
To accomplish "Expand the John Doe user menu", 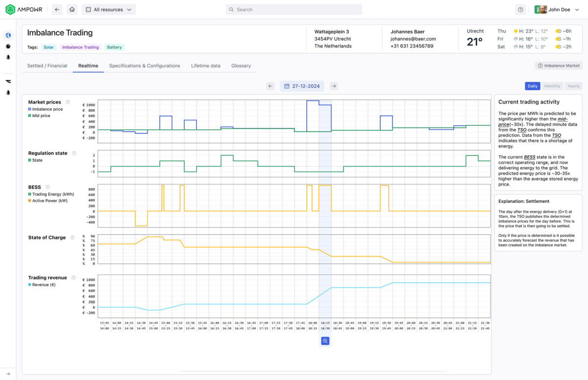I will 557,9.
